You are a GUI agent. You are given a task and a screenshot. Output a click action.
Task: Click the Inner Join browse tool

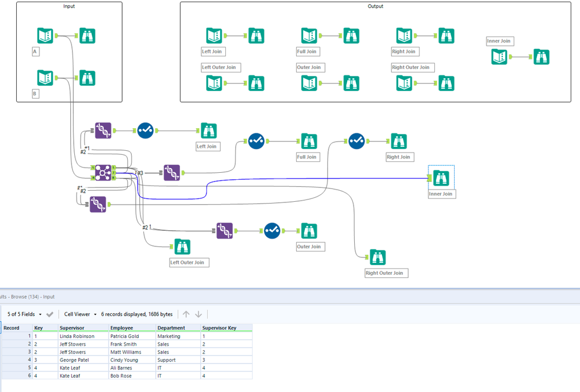(x=441, y=178)
